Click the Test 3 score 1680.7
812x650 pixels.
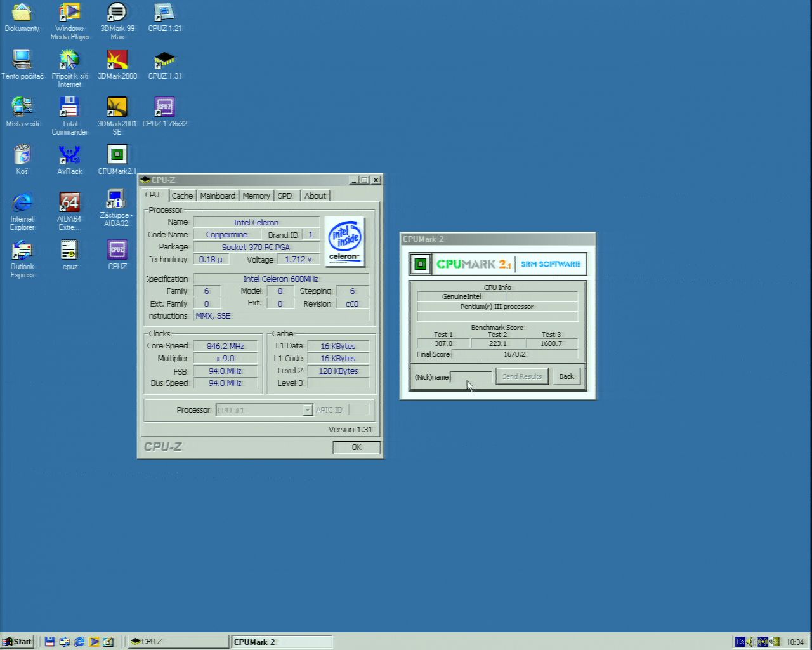tap(551, 343)
